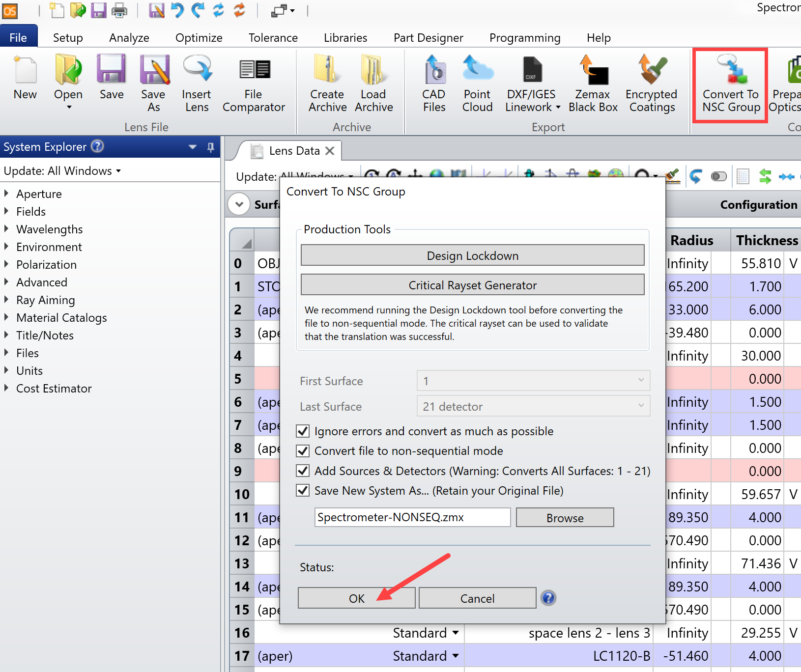Click the System Explorer help question icon
This screenshot has width=801, height=672.
point(98,146)
